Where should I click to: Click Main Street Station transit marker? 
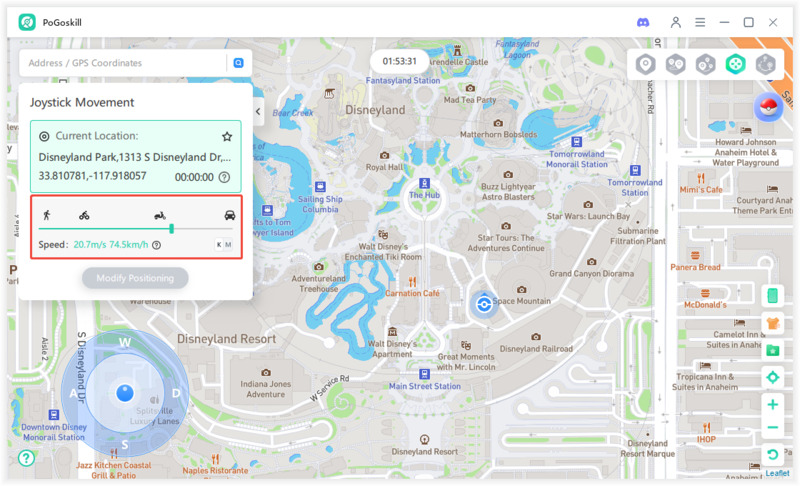424,374
